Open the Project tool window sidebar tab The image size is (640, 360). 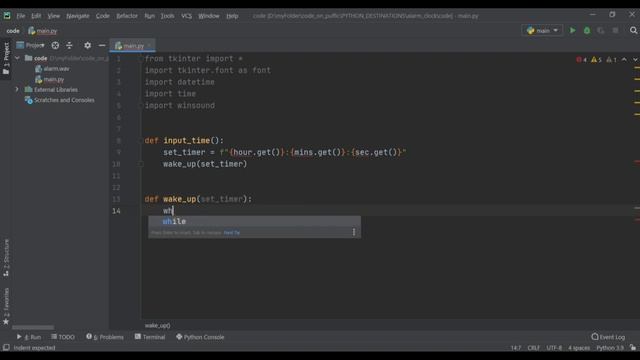pos(6,58)
